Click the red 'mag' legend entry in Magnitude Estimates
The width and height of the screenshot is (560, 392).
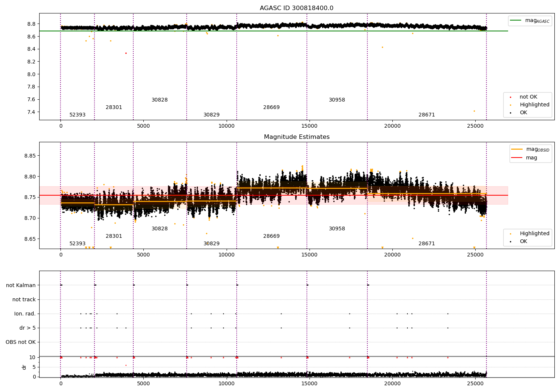[x=525, y=158]
